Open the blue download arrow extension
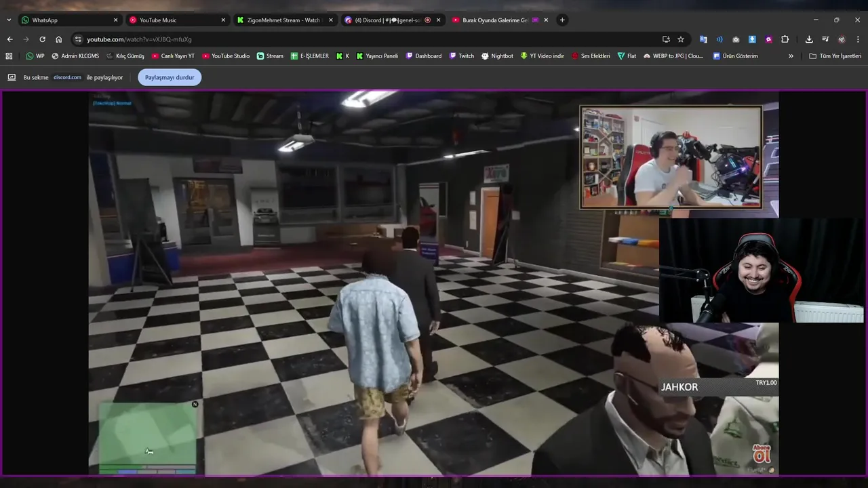Viewport: 868px width, 488px height. click(x=752, y=39)
